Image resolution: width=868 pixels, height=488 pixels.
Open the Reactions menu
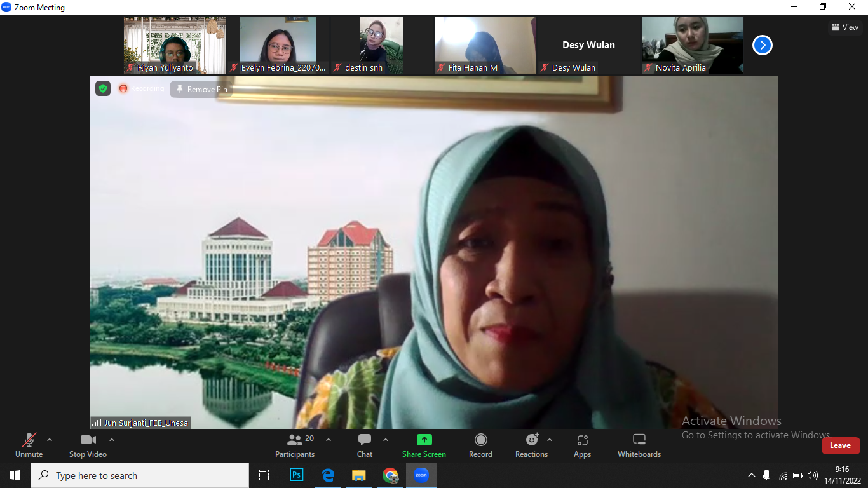[x=531, y=445]
